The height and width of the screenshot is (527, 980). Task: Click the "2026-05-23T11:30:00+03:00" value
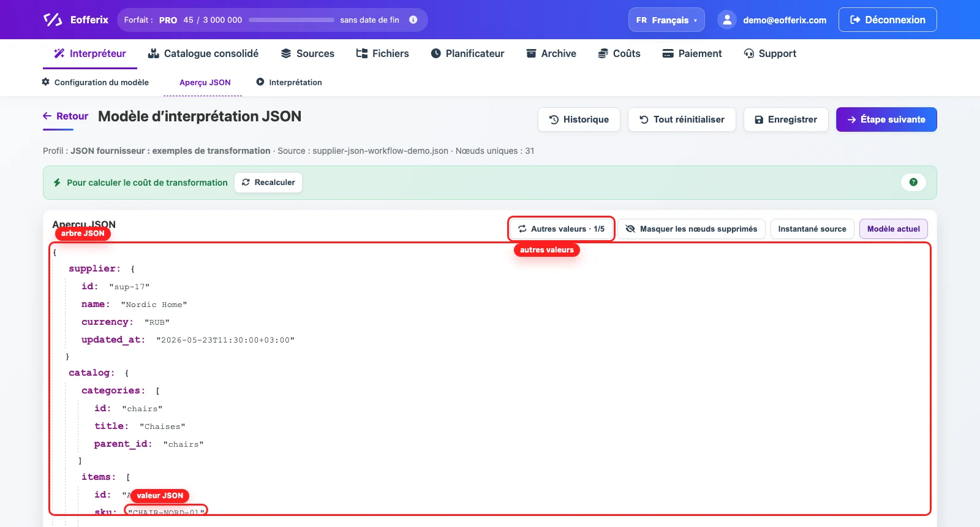click(x=225, y=340)
